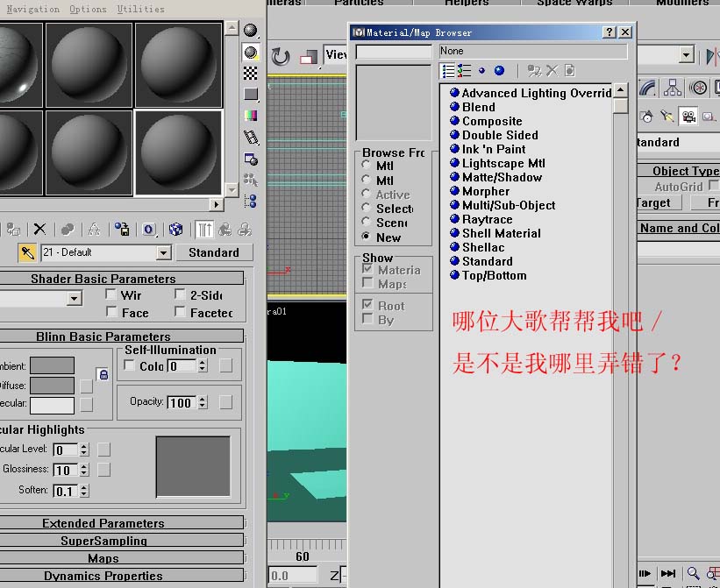Image resolution: width=720 pixels, height=588 pixels.
Task: Toggle the checkered Background icon
Action: 251,74
